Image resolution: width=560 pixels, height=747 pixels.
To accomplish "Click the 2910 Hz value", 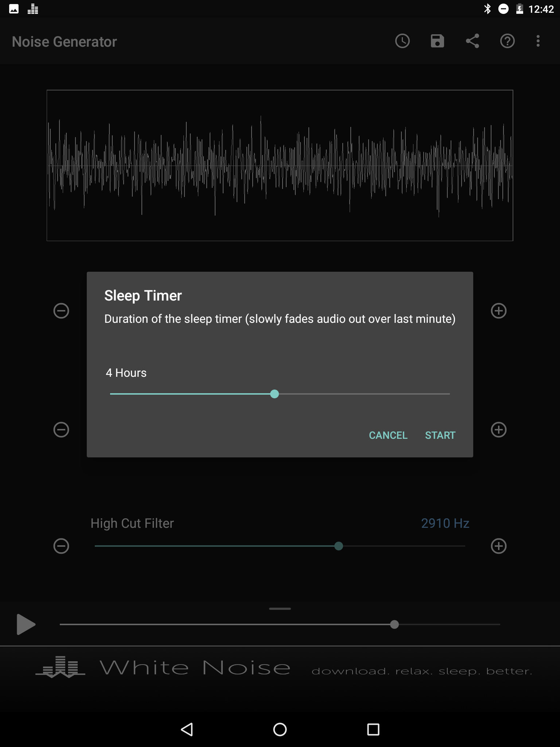I will click(x=445, y=523).
